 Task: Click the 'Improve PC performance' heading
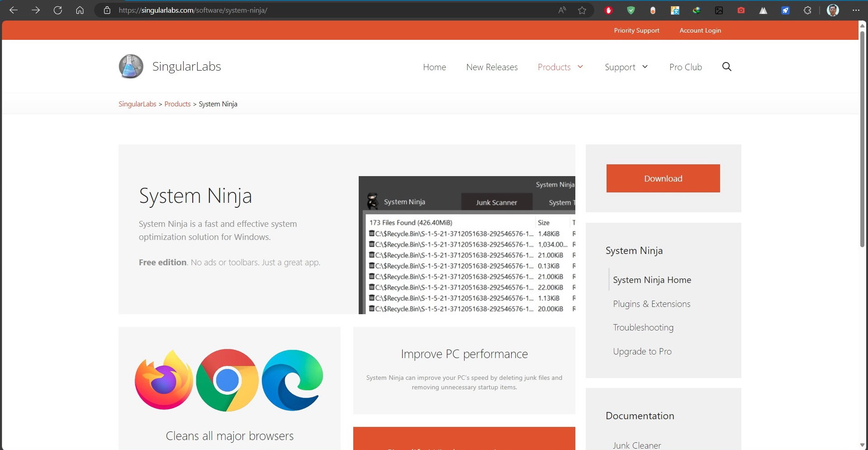point(464,354)
